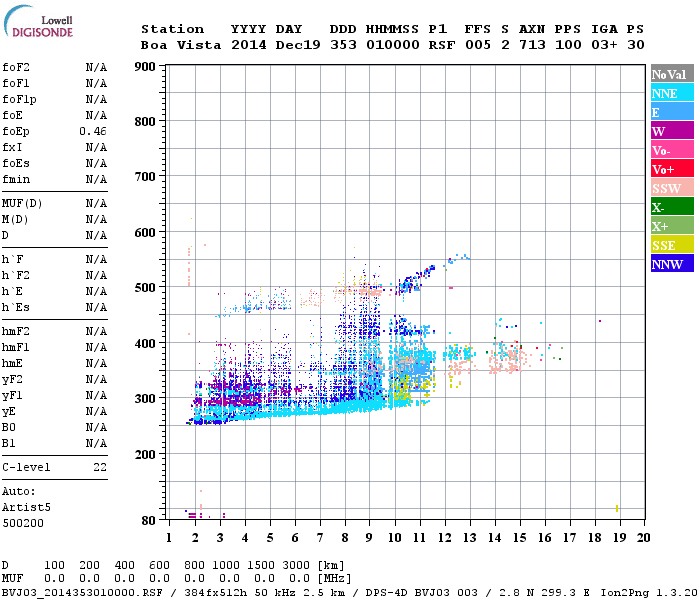Click the IGA value 03+
Screen dimensions: 700x600
click(604, 45)
